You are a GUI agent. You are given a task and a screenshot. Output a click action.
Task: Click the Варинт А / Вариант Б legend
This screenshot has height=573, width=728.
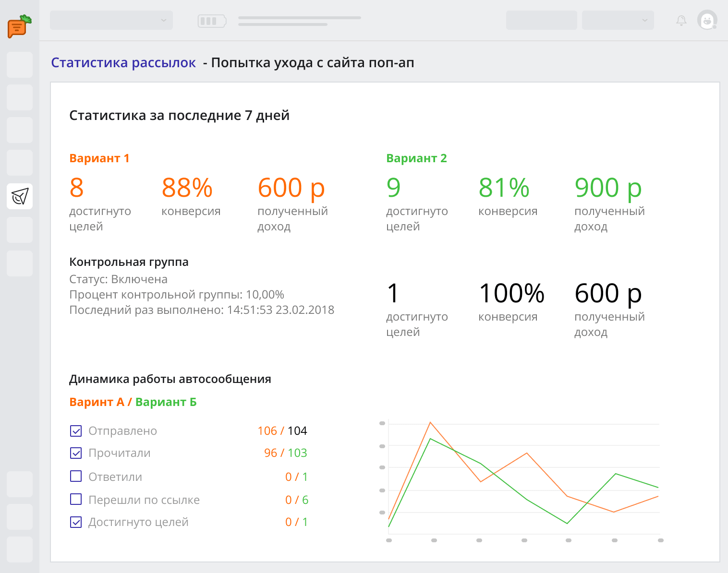coord(133,402)
